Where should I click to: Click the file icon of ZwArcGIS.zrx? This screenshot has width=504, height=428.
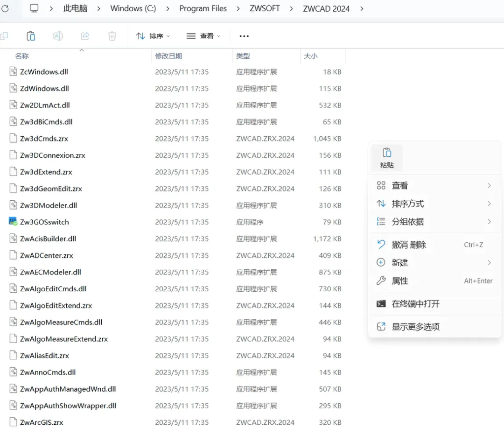coord(13,422)
